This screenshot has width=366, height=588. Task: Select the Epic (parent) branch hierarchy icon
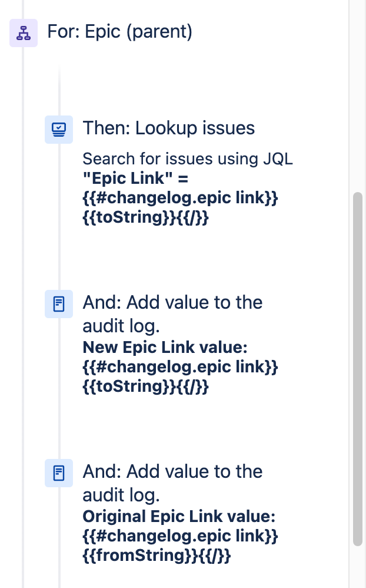(x=24, y=33)
